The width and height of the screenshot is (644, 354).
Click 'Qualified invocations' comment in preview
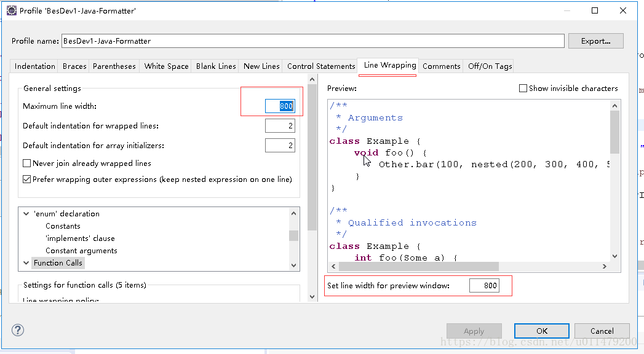pyautogui.click(x=412, y=222)
